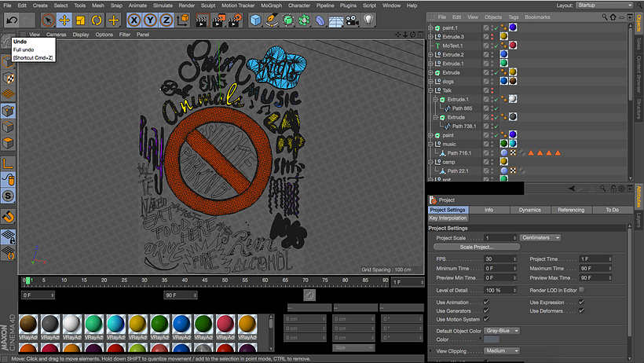Click the search icon in Objects panel
Image resolution: width=644 pixels, height=363 pixels.
pos(605,16)
